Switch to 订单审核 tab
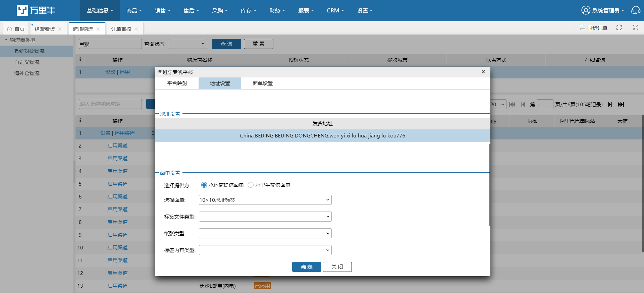Viewport: 644px width, 293px height. (x=121, y=29)
